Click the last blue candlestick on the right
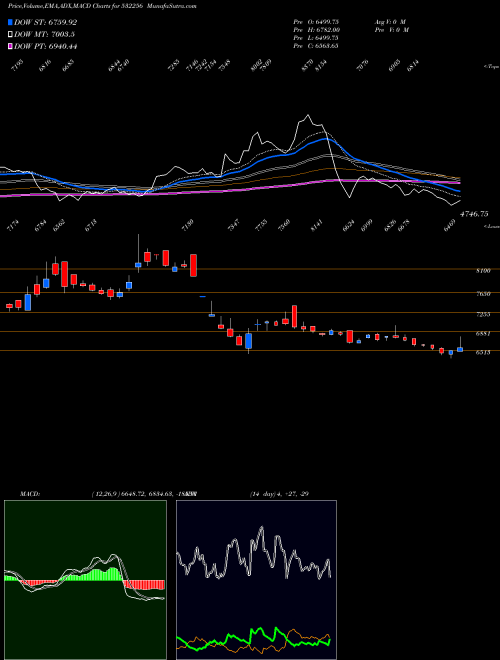500x660 pixels. pyautogui.click(x=460, y=349)
